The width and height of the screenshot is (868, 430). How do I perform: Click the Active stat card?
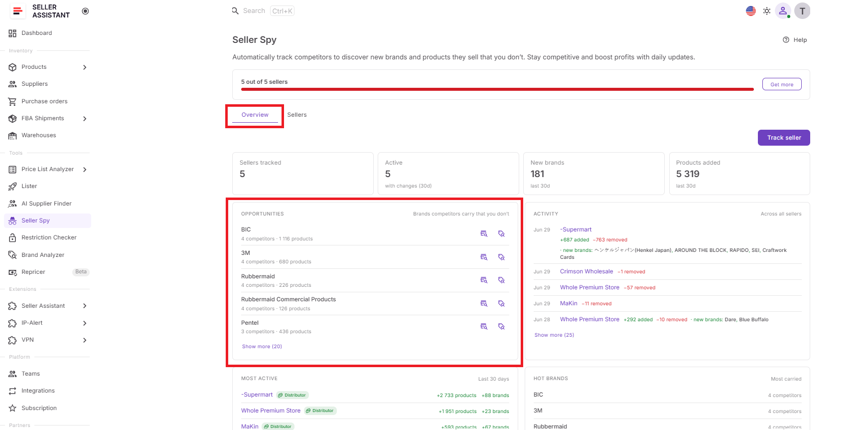click(x=448, y=174)
